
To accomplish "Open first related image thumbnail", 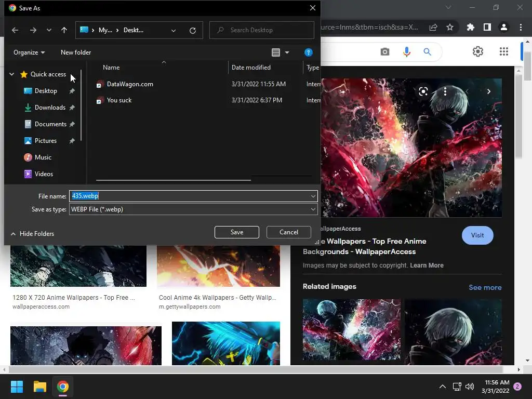I will coord(352,329).
